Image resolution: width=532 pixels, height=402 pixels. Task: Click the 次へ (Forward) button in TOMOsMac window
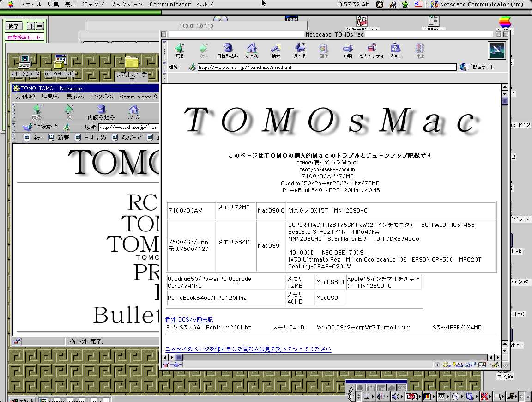pos(204,50)
